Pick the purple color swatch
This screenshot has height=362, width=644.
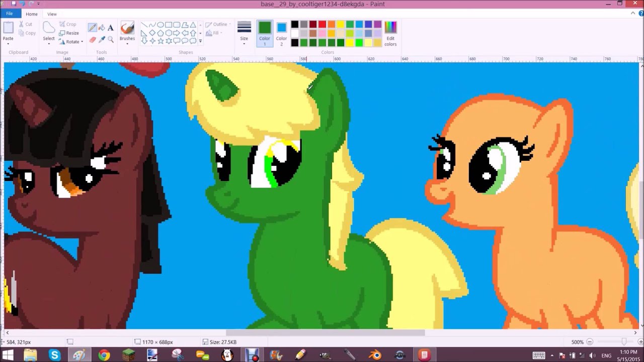(378, 24)
